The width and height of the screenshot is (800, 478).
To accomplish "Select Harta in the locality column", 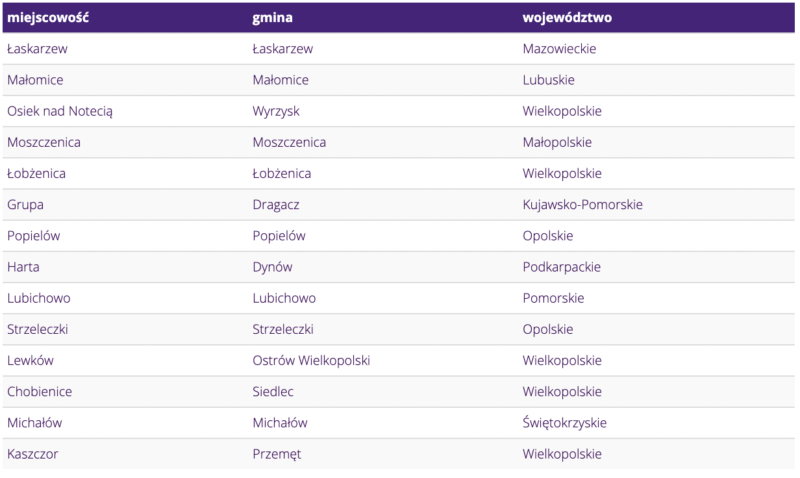I will (x=23, y=267).
